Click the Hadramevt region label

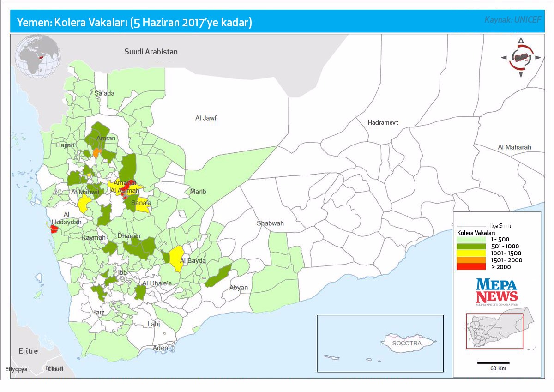click(383, 122)
